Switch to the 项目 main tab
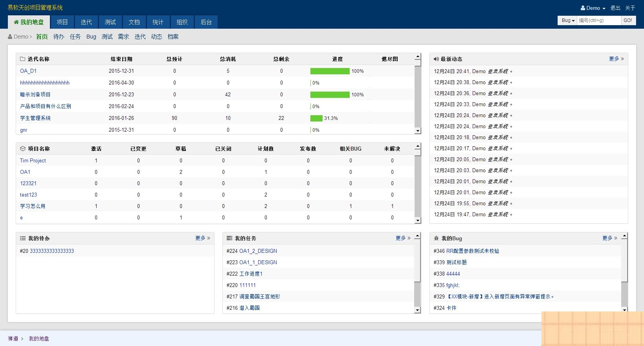This screenshot has width=644, height=346. point(62,22)
